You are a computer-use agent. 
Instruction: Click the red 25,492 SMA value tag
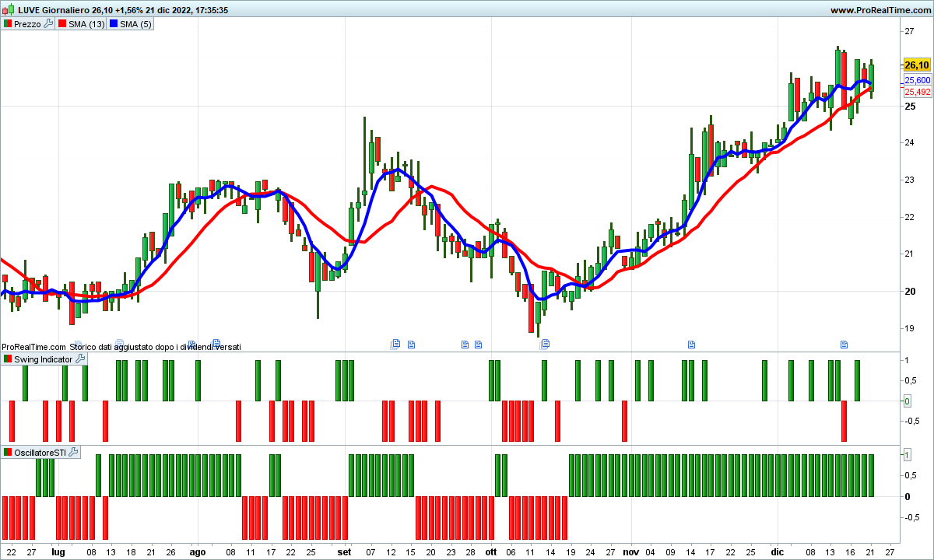pyautogui.click(x=917, y=92)
